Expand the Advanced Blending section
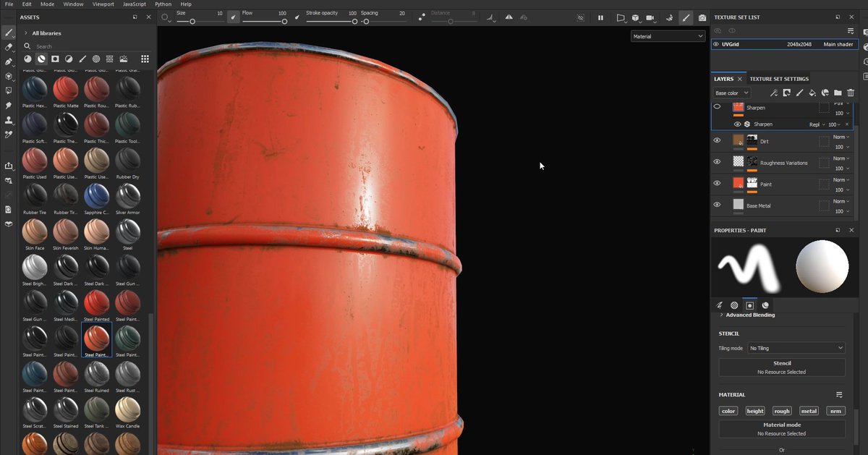 click(746, 315)
